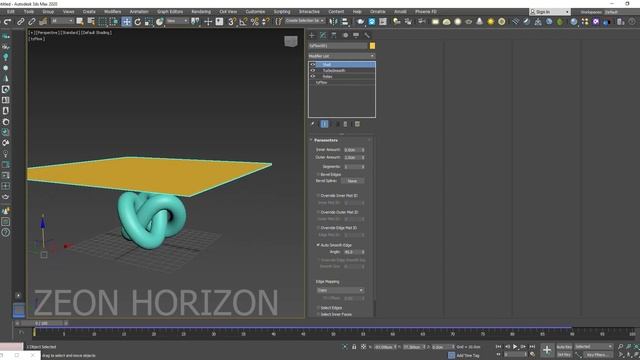640x360 pixels.
Task: Click Remove Modifier trash icon under the stack
Action: click(345, 124)
